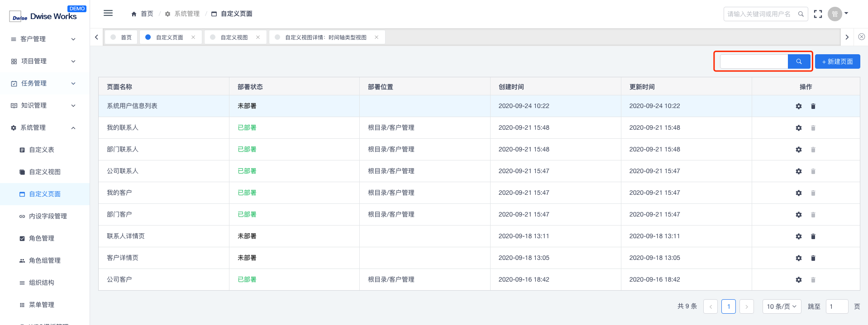Delete the 联系人详情页 row via trash icon
The width and height of the screenshot is (868, 325).
[813, 236]
